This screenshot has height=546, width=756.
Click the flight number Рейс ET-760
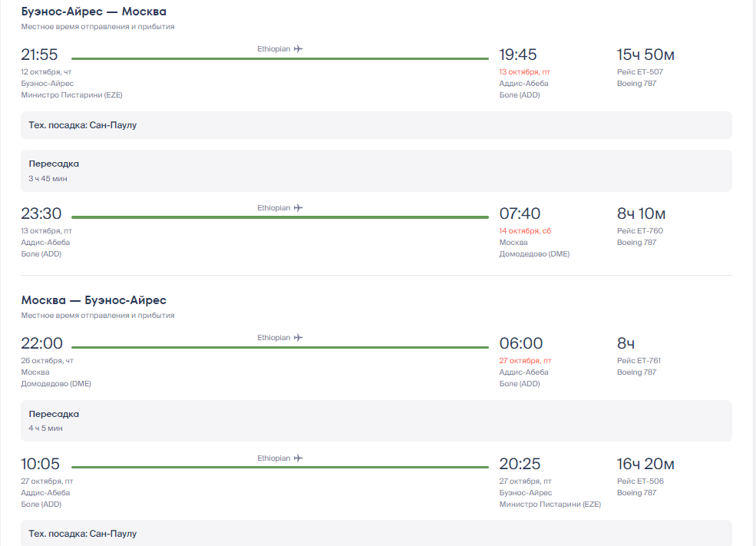[640, 231]
